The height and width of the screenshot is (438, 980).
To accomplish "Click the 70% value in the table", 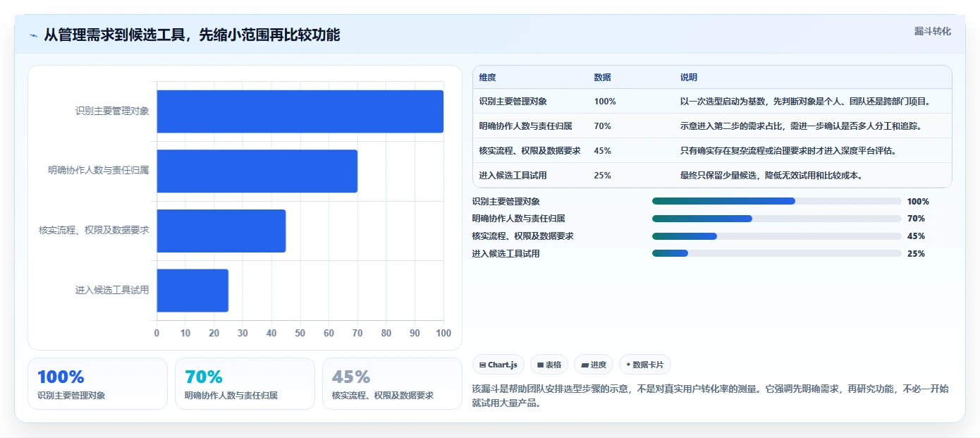I will [x=603, y=126].
